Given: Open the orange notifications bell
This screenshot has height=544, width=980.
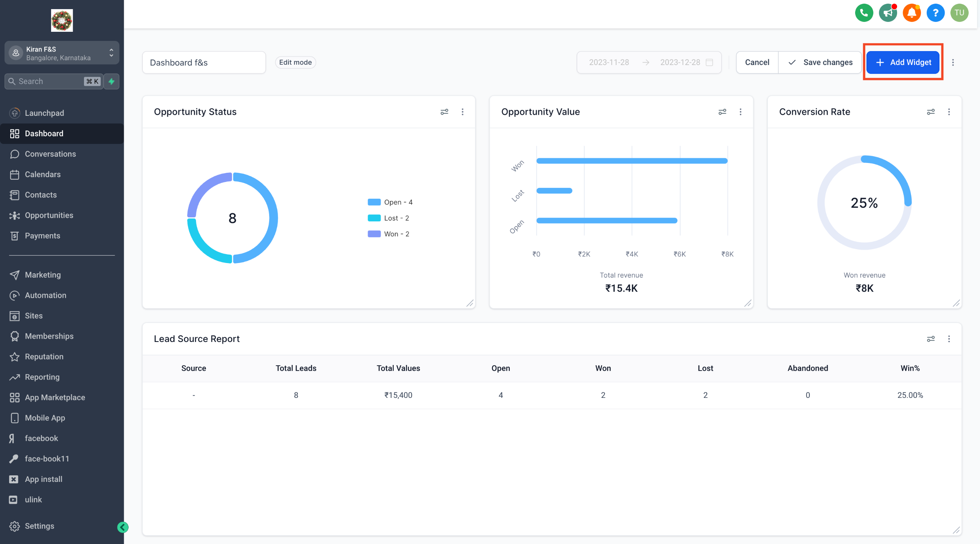Looking at the screenshot, I should click(x=911, y=13).
